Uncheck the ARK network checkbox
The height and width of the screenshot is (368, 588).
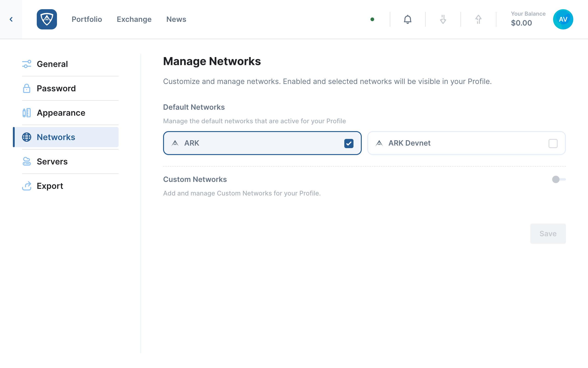point(349,143)
